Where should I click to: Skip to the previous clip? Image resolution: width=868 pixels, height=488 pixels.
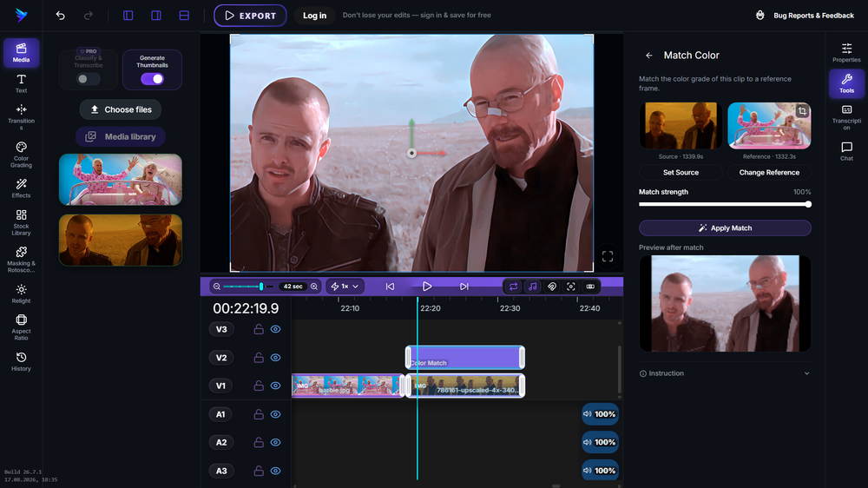click(390, 287)
